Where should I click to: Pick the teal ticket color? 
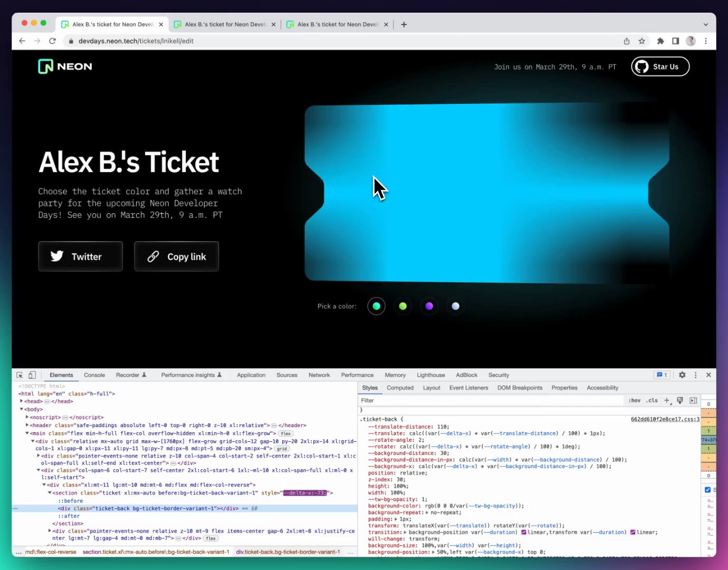[x=376, y=306]
